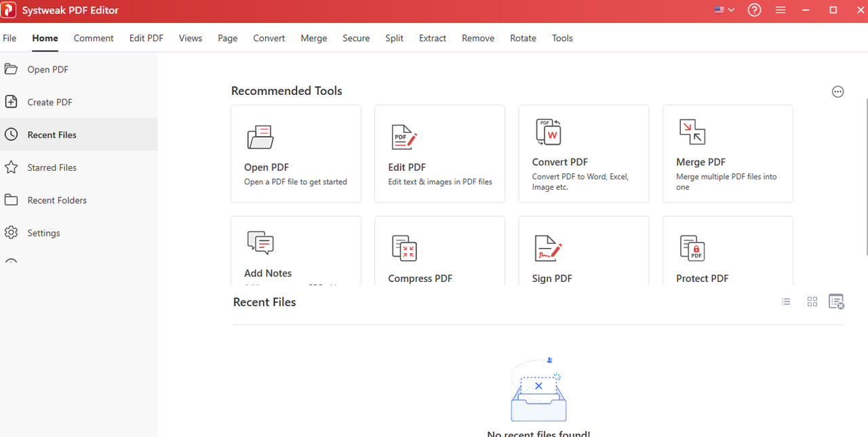
Task: Click the Add Notes card title
Action: click(x=268, y=273)
